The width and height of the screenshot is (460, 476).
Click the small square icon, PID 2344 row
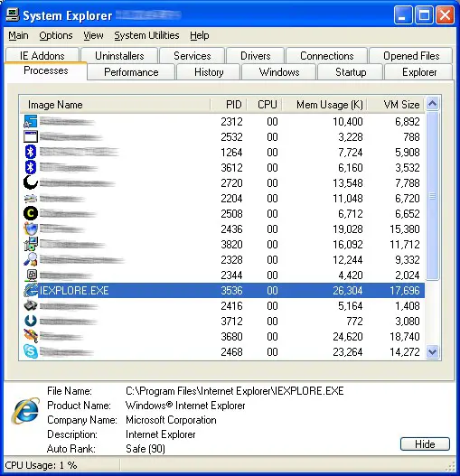[32, 275]
